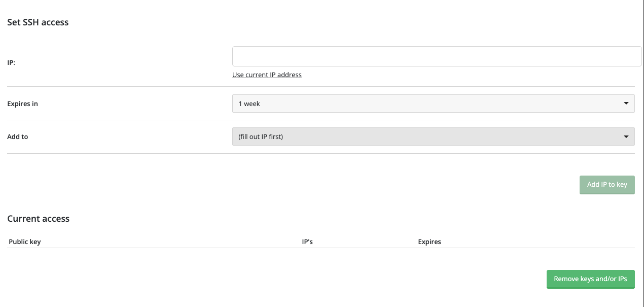Click the 'Add to' label
Screen dimensions: 644x307
click(x=18, y=137)
